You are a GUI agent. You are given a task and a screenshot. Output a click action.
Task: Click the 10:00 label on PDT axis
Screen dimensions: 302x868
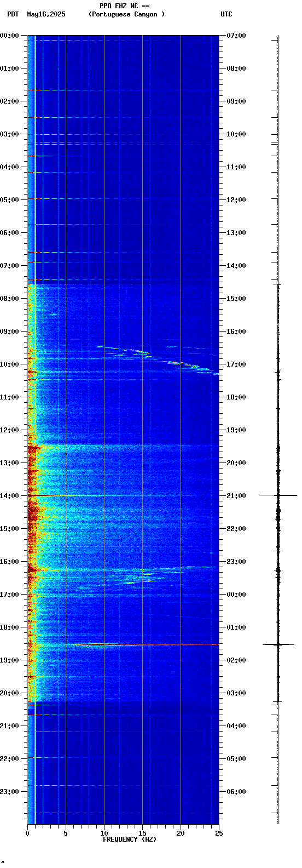coord(10,364)
